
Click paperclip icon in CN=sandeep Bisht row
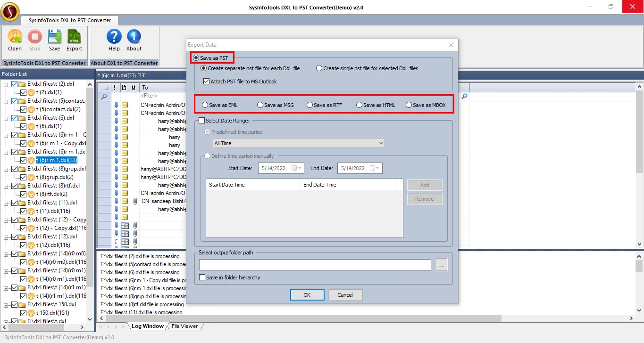pyautogui.click(x=135, y=201)
